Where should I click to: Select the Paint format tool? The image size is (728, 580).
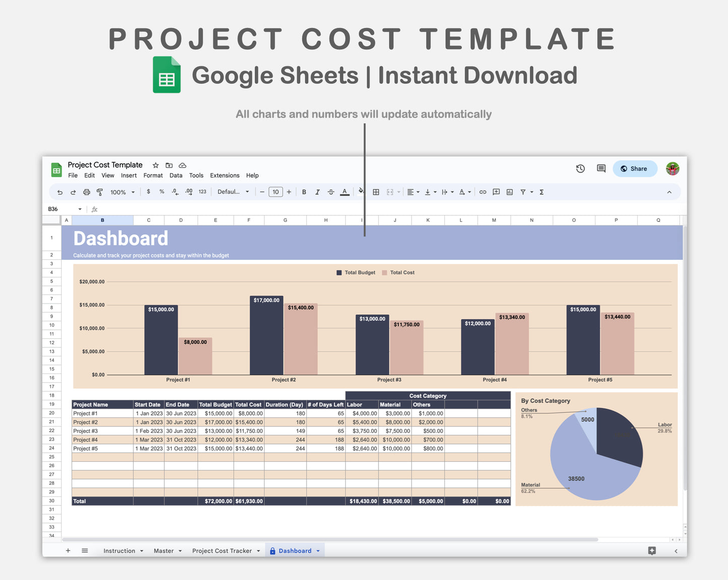click(x=100, y=192)
